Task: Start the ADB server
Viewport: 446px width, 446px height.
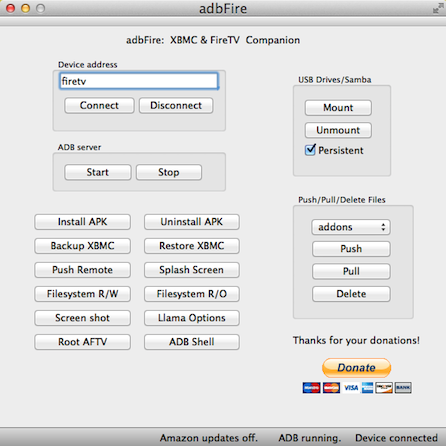Action: pos(98,172)
